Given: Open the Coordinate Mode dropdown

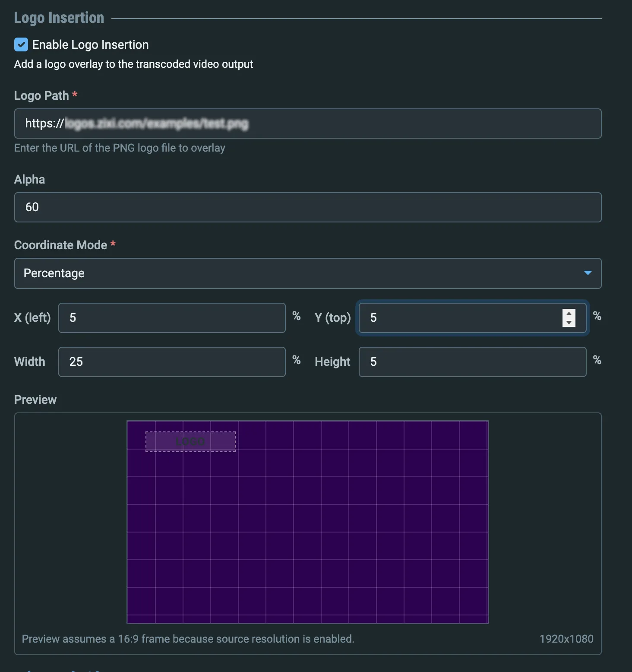Looking at the screenshot, I should pos(308,273).
